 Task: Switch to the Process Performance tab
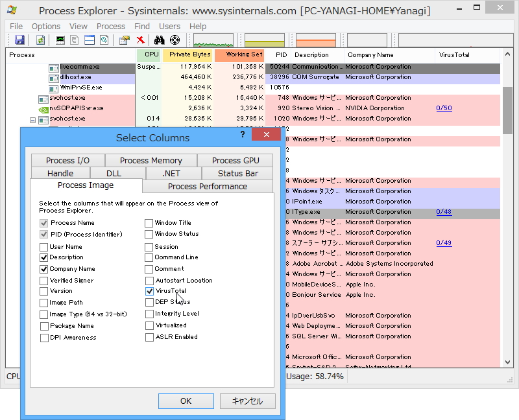[x=208, y=185]
